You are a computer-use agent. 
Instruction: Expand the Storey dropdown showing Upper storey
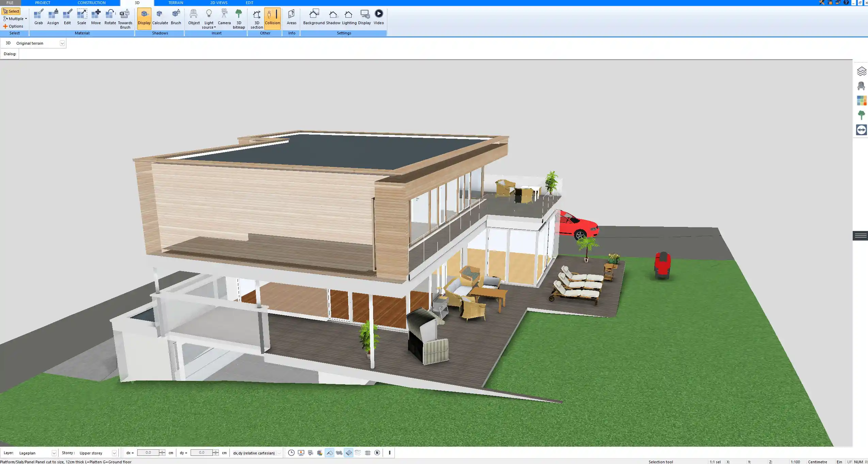click(114, 453)
